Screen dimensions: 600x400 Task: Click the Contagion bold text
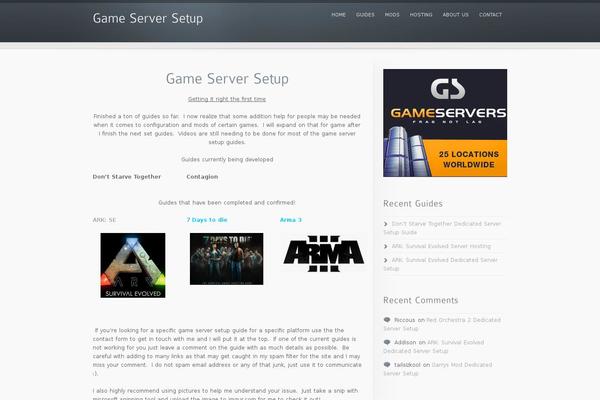point(202,177)
